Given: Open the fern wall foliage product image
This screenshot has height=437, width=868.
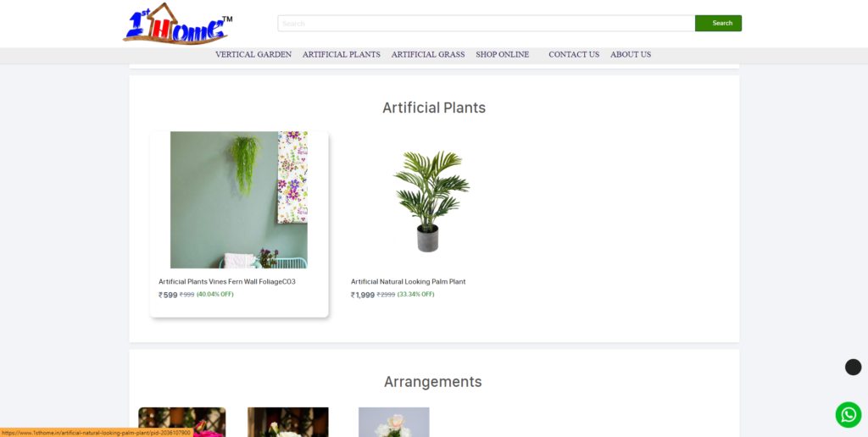Looking at the screenshot, I should pos(238,200).
